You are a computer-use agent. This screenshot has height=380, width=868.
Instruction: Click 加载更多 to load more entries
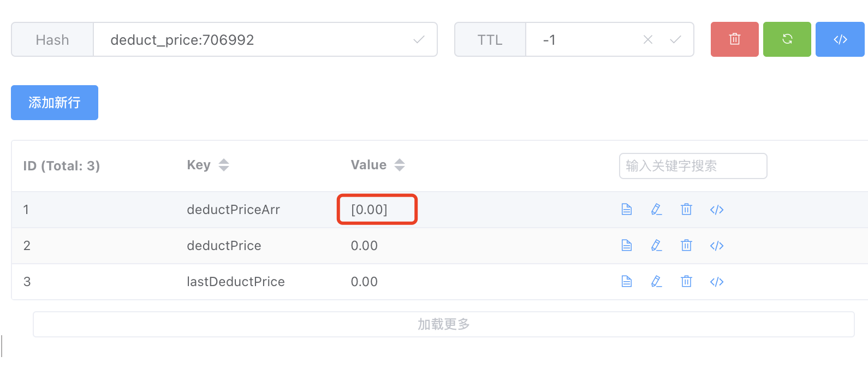point(443,323)
